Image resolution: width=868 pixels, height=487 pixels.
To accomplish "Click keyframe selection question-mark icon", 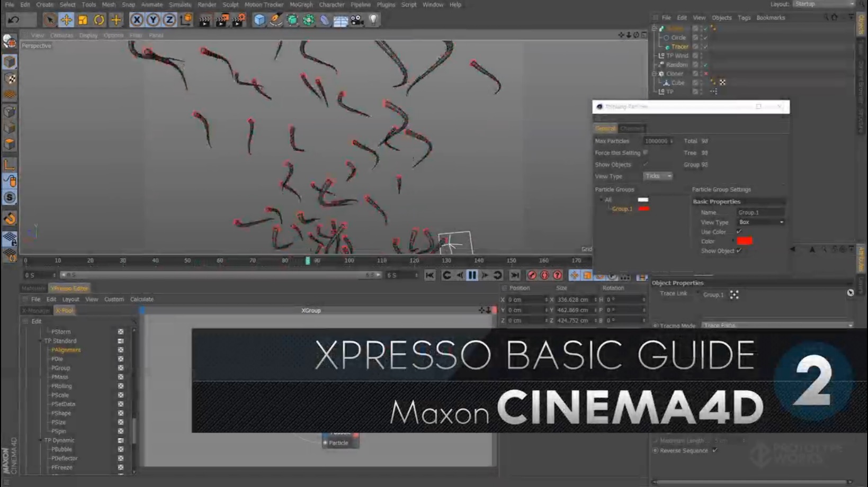I will tap(557, 275).
